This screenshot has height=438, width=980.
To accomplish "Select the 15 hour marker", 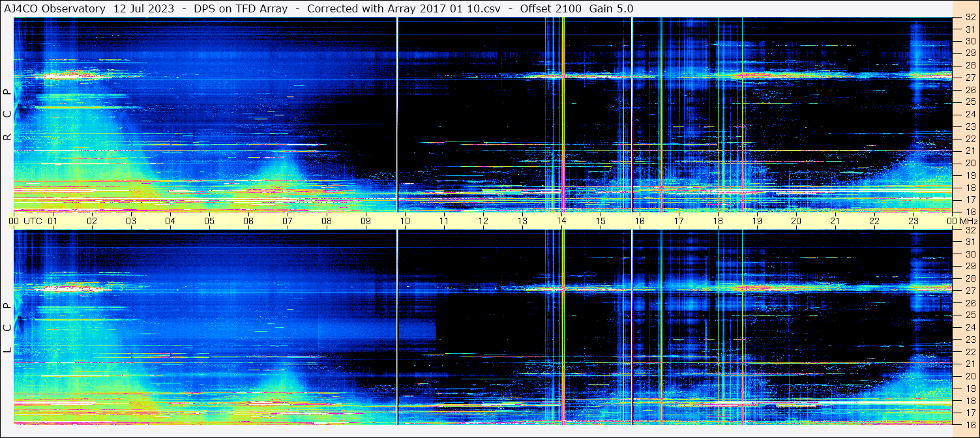I will point(601,221).
